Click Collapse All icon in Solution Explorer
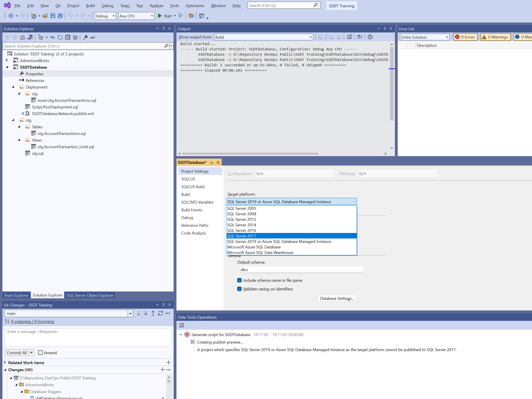This screenshot has width=532, height=399. [68, 37]
